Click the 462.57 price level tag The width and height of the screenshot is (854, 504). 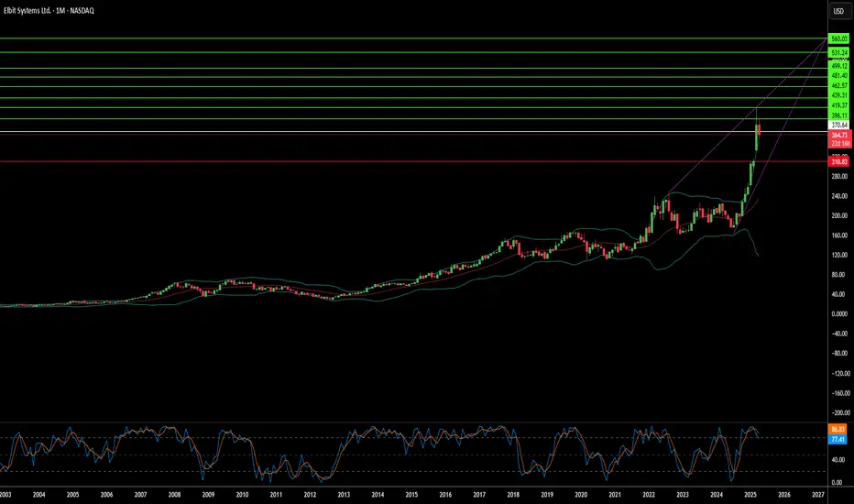(838, 85)
